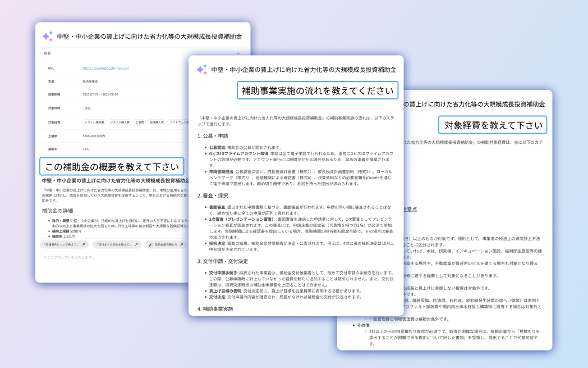The height and width of the screenshot is (368, 588).
Task: Click the magic wand icon on 受給金額見積もり chip
Action: pos(150,245)
